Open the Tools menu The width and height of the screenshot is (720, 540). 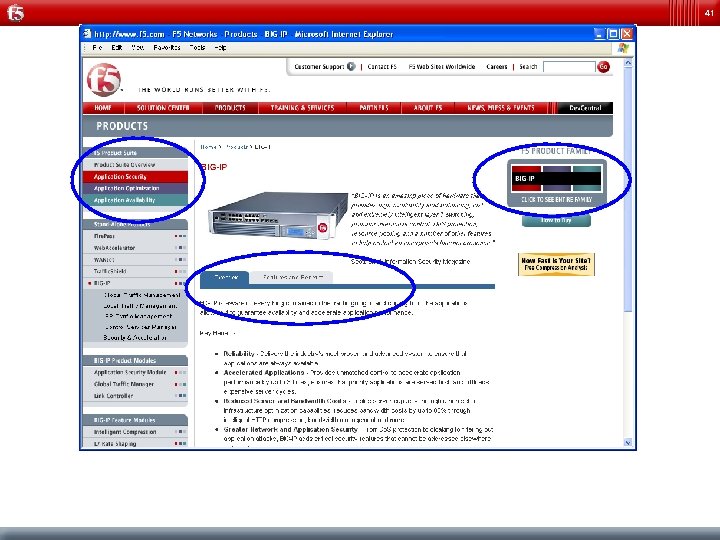click(x=197, y=47)
